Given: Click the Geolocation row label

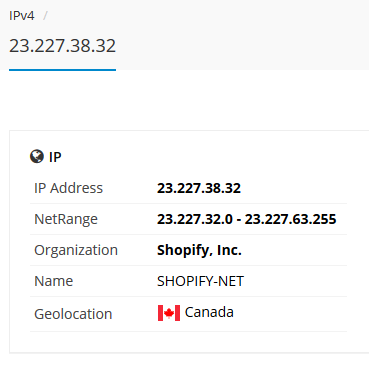Looking at the screenshot, I should click(73, 314).
